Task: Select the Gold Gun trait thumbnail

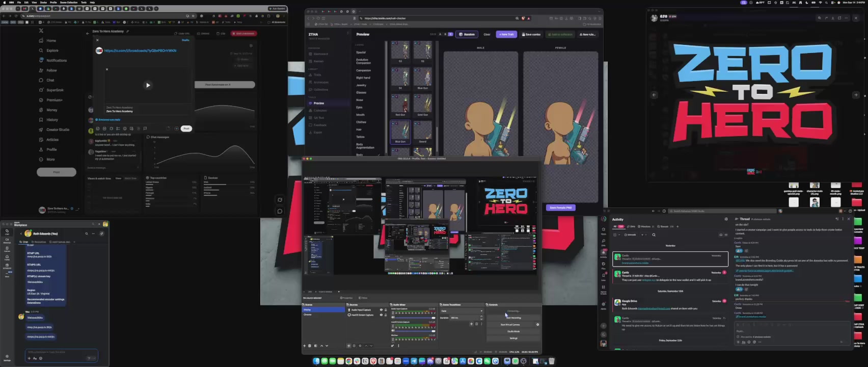Action: (423, 104)
